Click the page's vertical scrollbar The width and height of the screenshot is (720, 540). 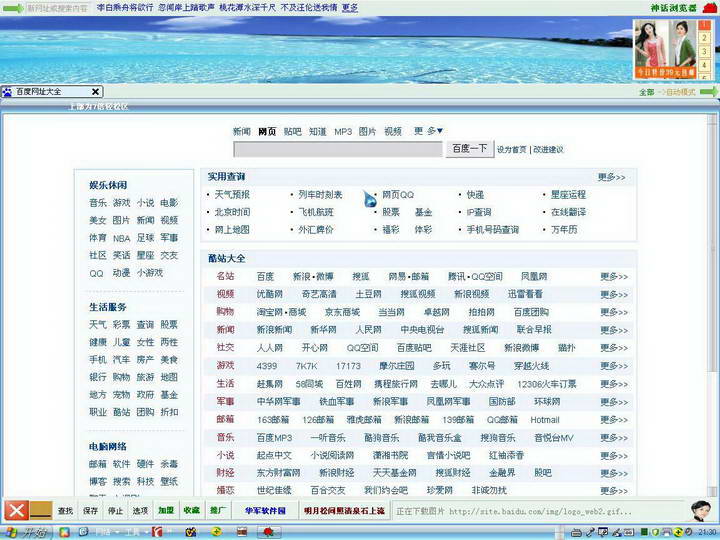[x=712, y=303]
